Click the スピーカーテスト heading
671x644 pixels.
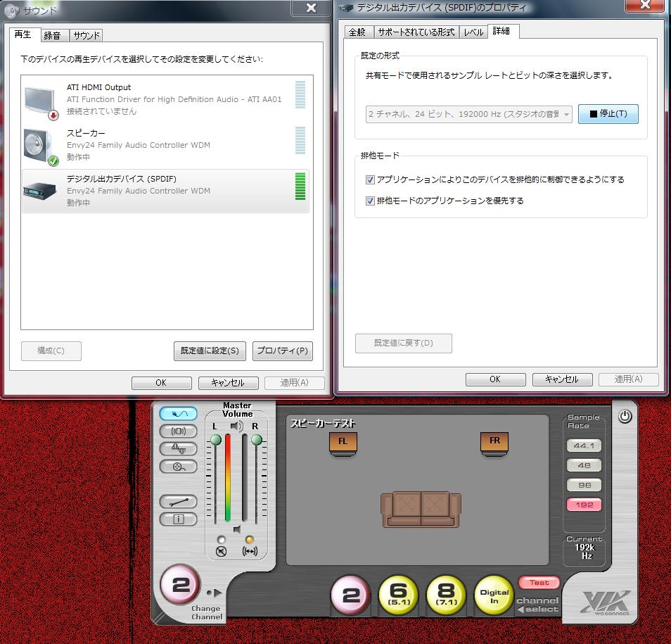pyautogui.click(x=323, y=424)
